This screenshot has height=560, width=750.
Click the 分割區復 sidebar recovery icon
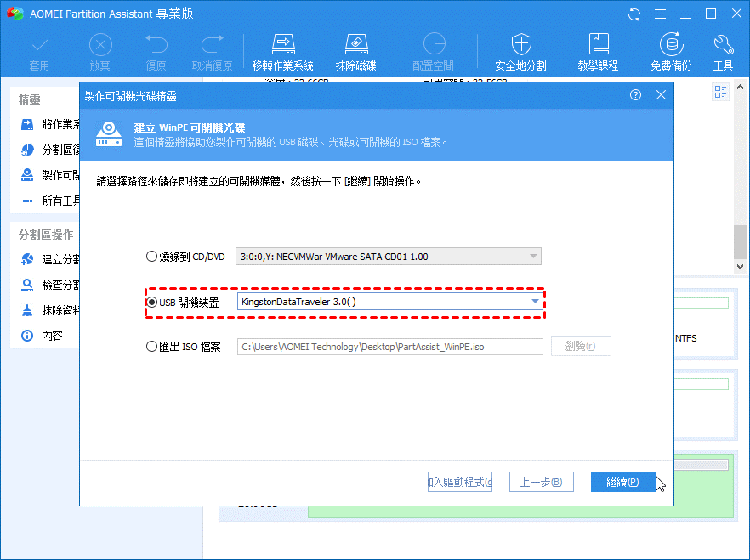pos(27,150)
